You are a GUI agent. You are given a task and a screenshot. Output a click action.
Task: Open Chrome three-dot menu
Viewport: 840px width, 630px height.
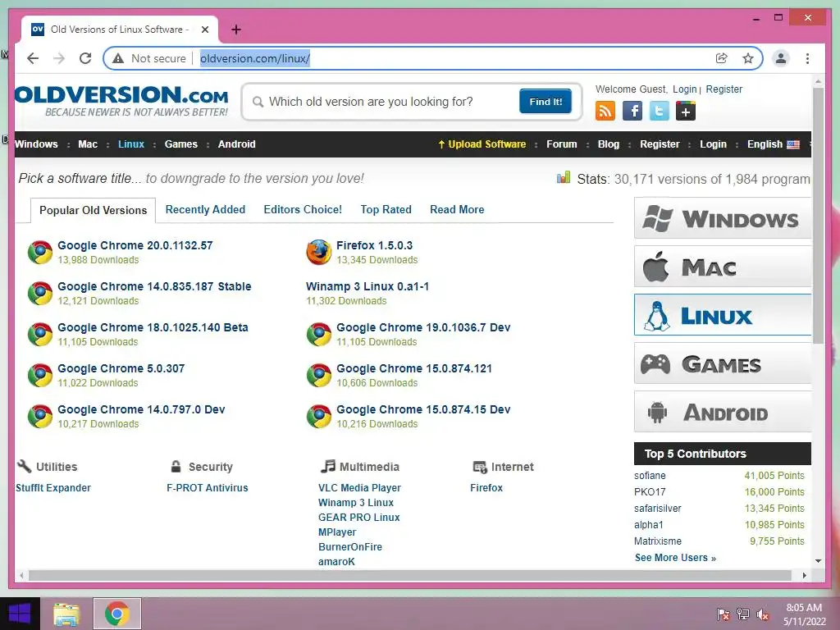807,58
